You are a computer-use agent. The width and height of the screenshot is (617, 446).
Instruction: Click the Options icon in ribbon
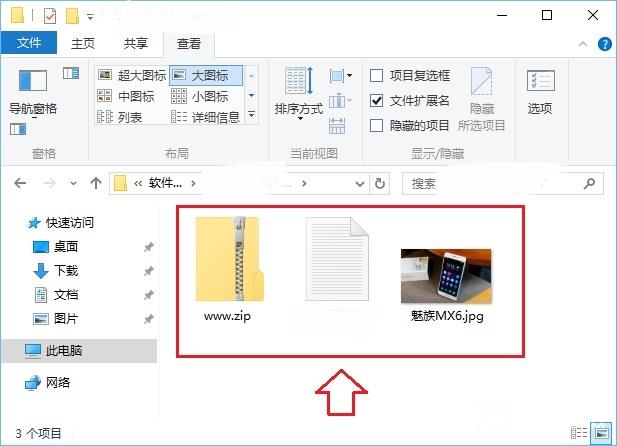540,91
